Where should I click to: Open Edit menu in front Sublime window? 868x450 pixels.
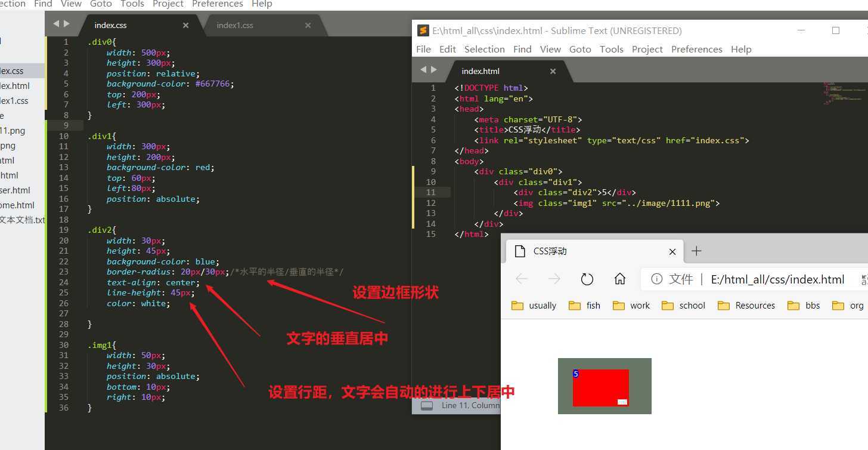click(447, 50)
